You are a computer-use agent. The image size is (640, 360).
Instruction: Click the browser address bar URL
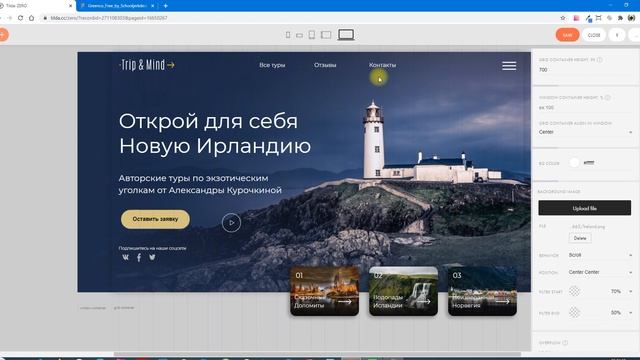click(109, 18)
